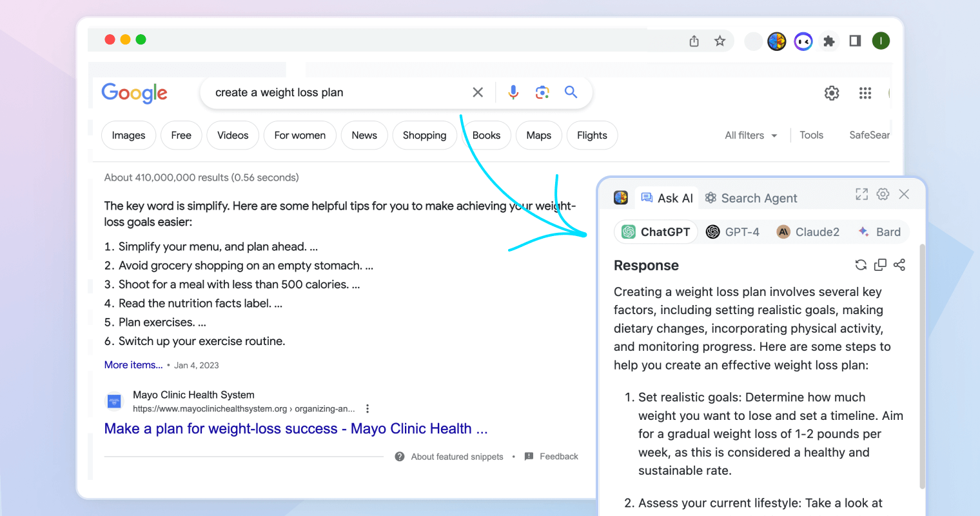Start voice search with the microphone
980x516 pixels.
[513, 92]
